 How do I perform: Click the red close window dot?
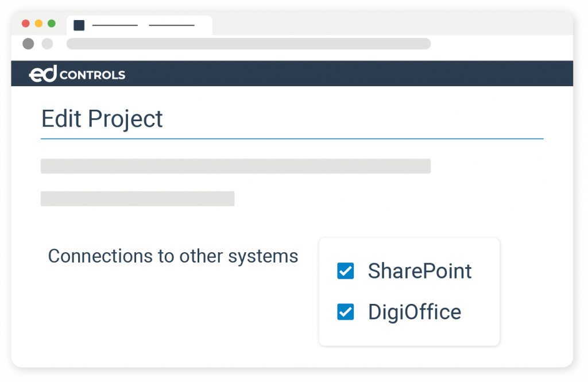tap(25, 24)
